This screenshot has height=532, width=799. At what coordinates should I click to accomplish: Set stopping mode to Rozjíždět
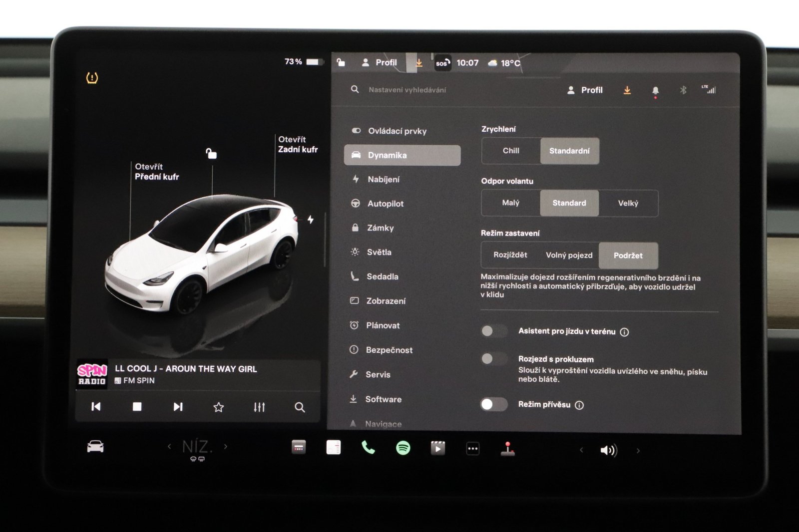tap(510, 255)
